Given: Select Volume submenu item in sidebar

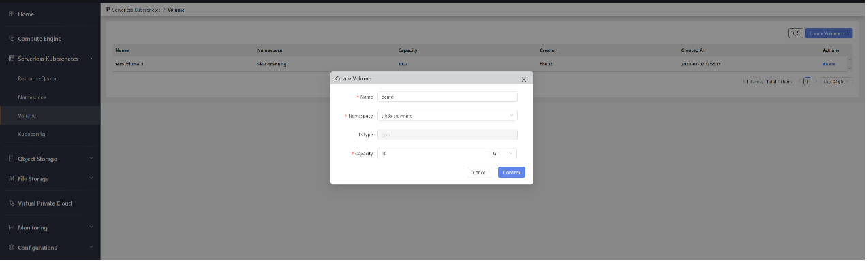Looking at the screenshot, I should coord(50,116).
